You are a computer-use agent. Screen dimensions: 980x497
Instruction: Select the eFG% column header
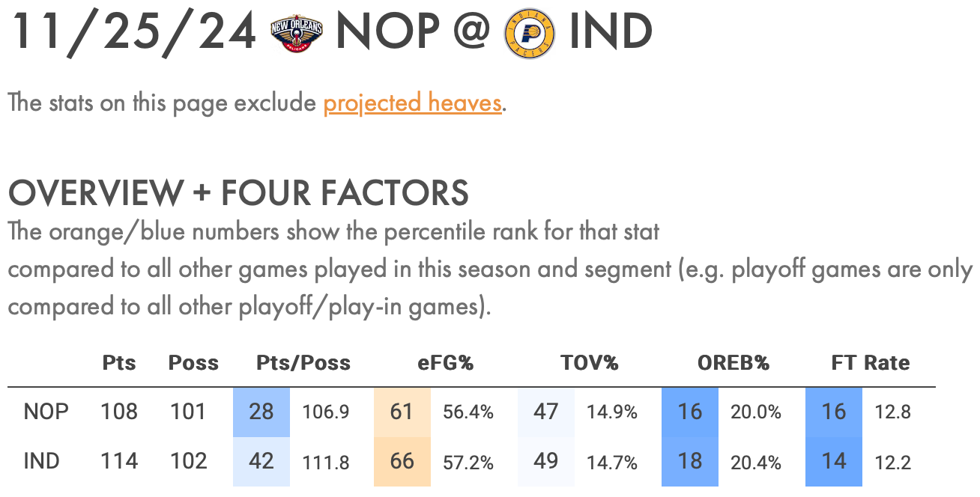(x=446, y=364)
